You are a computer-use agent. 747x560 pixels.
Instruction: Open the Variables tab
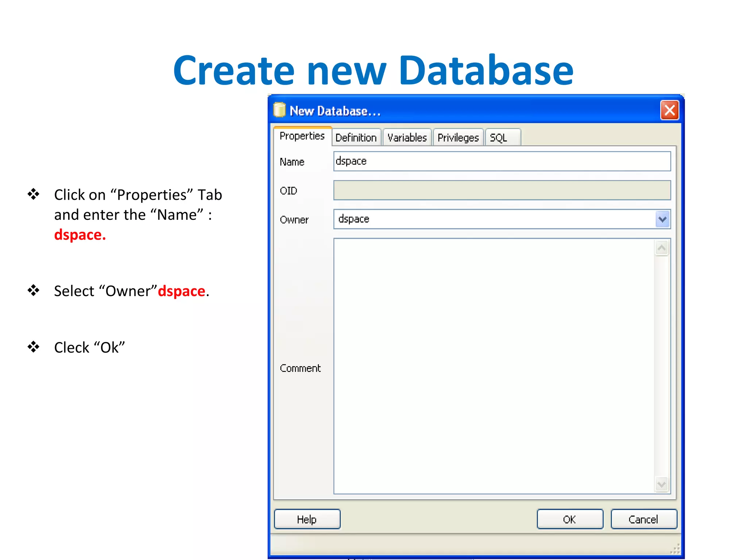click(407, 137)
